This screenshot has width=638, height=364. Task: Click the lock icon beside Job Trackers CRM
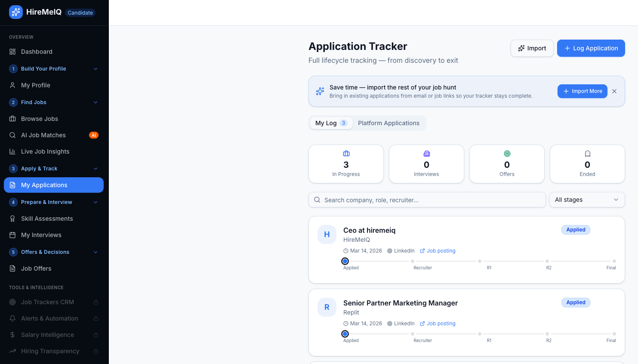[96, 302]
